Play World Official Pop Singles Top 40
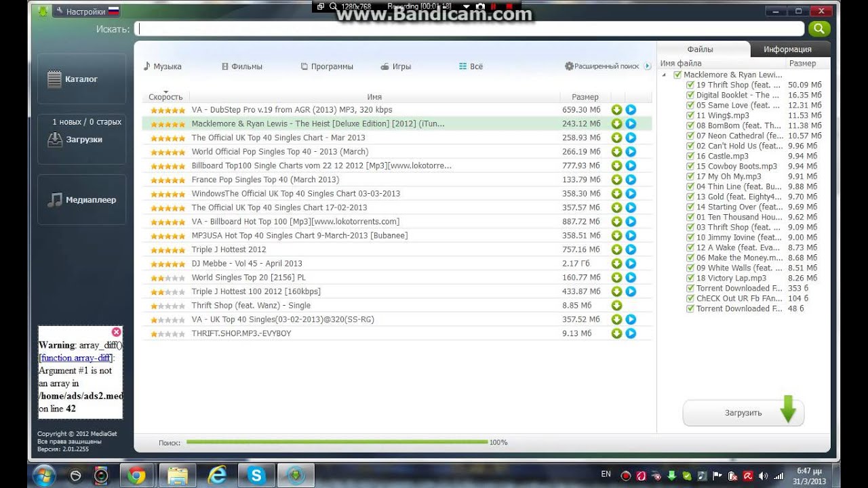 point(631,152)
